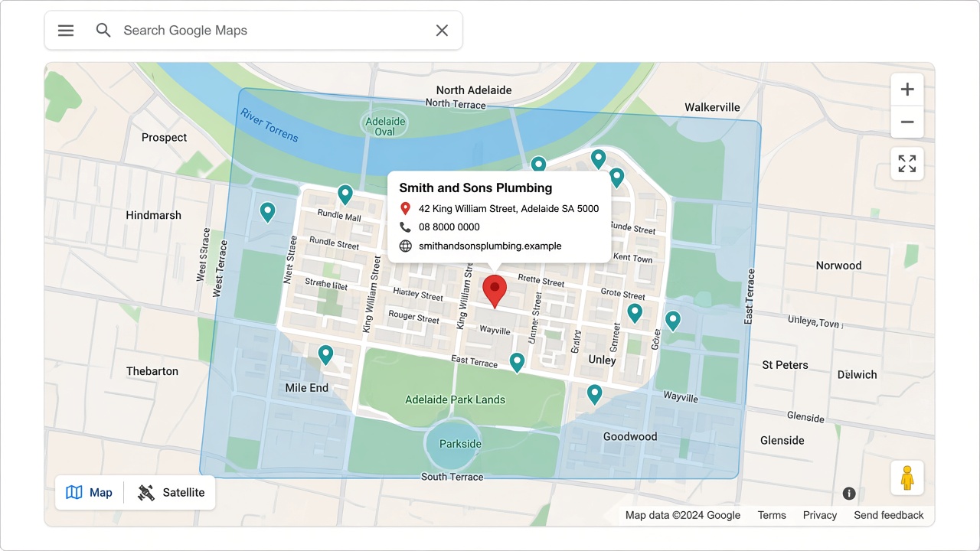The height and width of the screenshot is (551, 980).
Task: Activate the Street View pegman
Action: tap(907, 478)
